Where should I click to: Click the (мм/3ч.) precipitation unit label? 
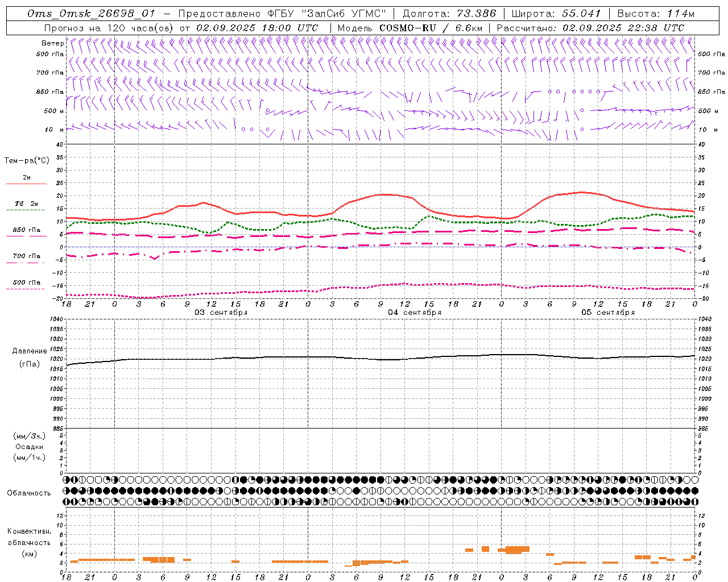coord(30,436)
